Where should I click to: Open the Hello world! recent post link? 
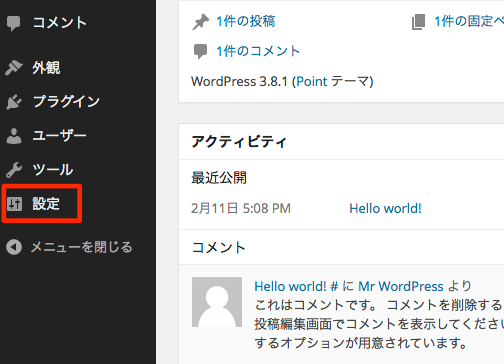pos(385,209)
